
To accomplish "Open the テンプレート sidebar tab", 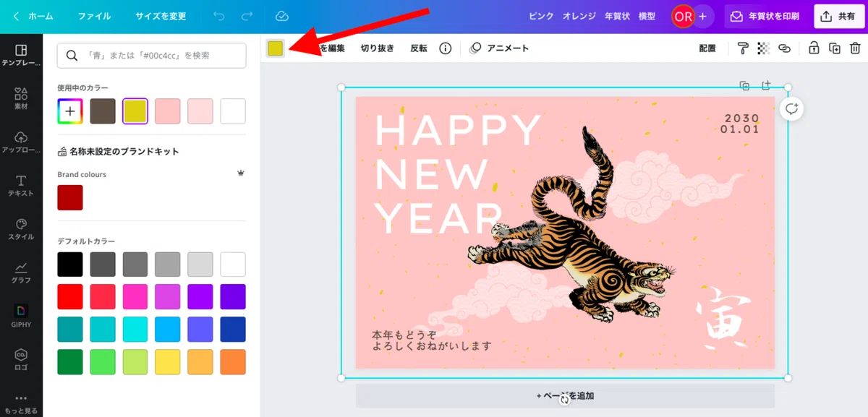I will pos(21,55).
